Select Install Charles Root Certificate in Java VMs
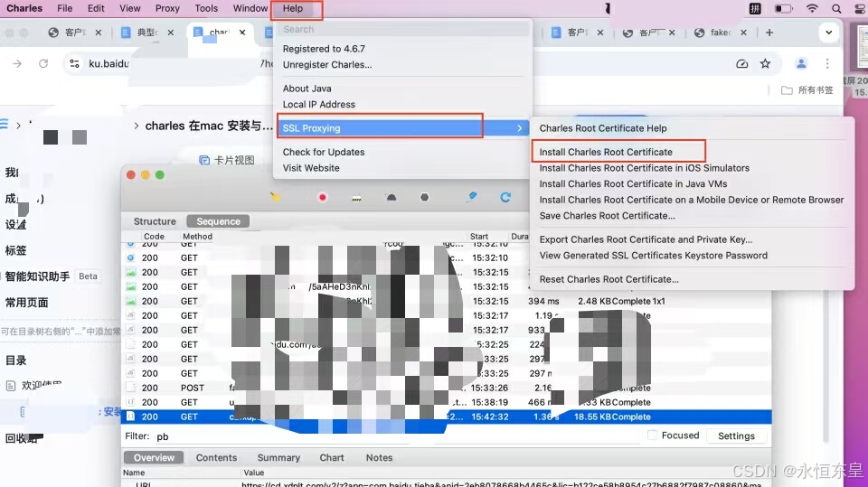Screen dimensions: 868x487 [633, 183]
